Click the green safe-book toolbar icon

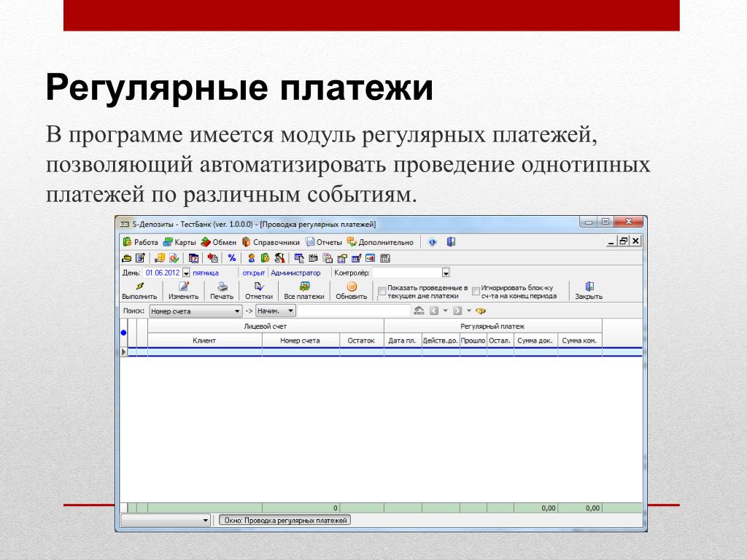[266, 258]
